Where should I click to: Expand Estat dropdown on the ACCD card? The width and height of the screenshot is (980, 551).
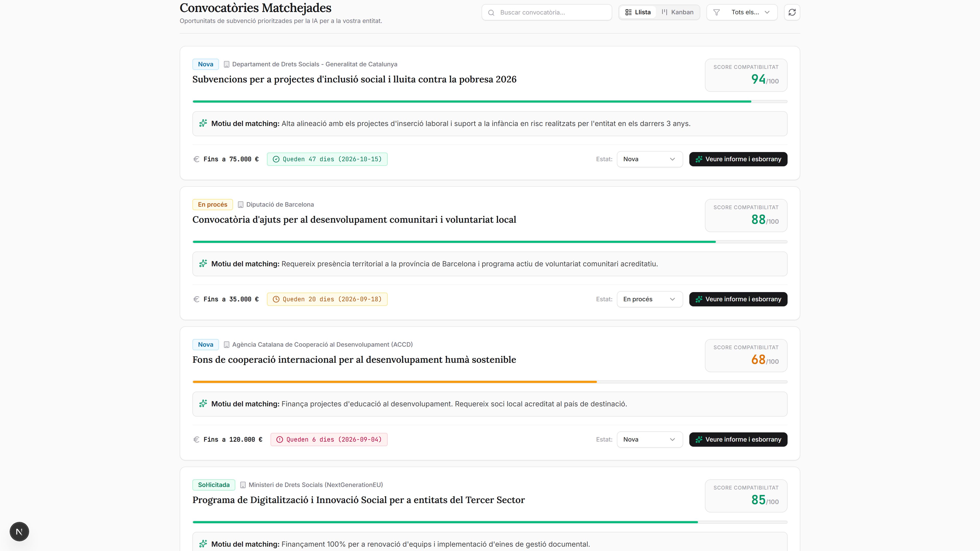(650, 440)
